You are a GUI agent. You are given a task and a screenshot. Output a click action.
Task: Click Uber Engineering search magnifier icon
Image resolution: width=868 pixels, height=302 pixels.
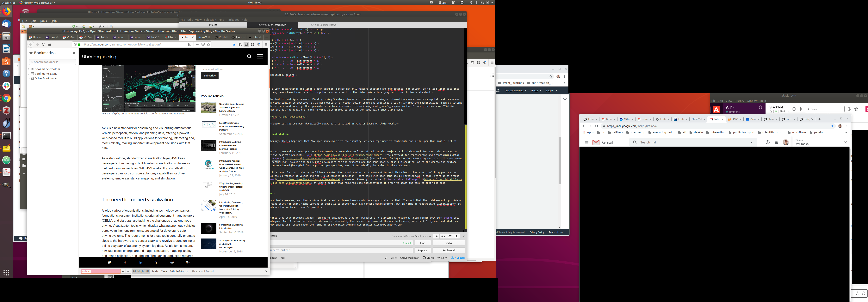249,57
